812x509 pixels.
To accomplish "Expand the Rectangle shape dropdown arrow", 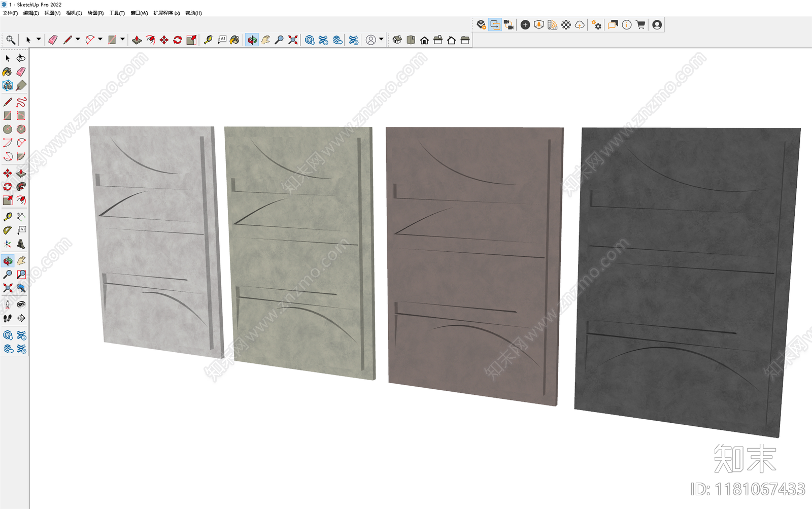I will 122,40.
